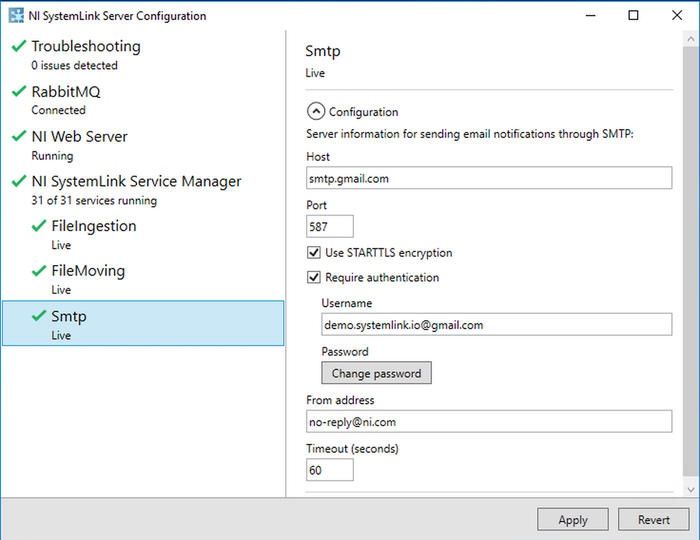The image size is (700, 540).
Task: Click the green checkmark next to Troubleshooting
Action: (19, 46)
